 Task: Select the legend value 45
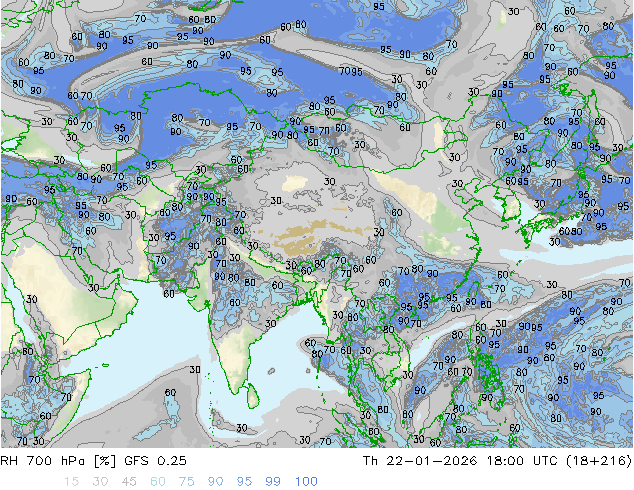(x=129, y=481)
